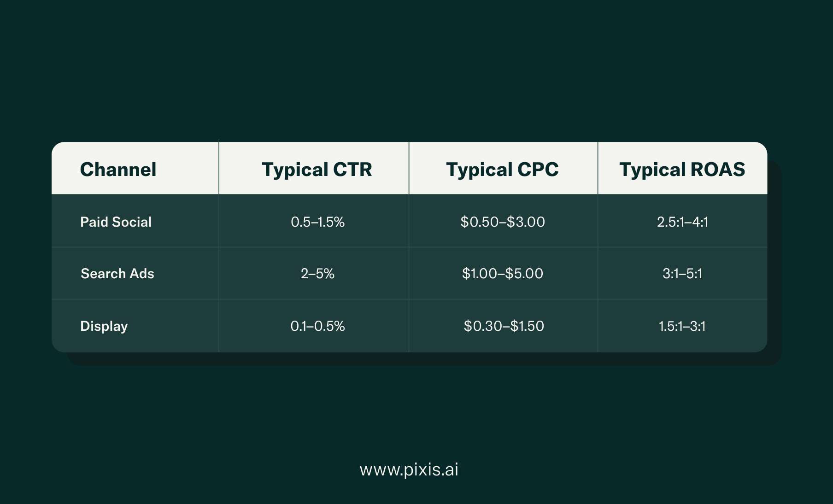Select the Typical CTR column header

[317, 170]
